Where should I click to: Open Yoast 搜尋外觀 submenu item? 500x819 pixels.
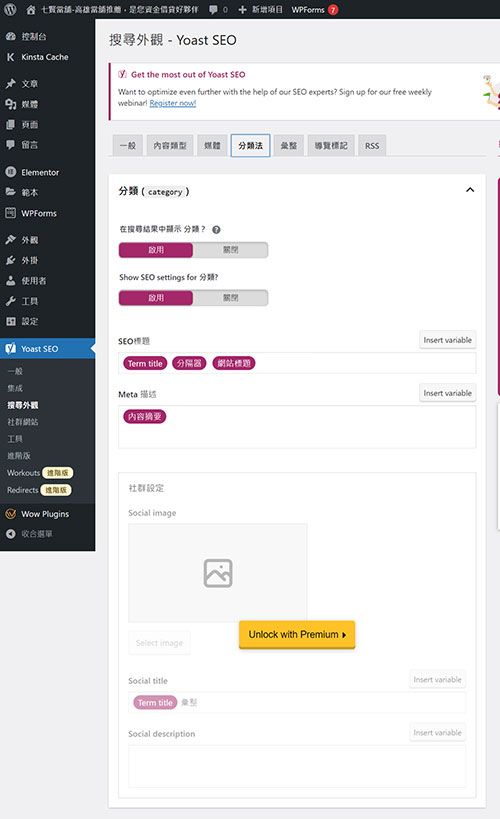[22, 405]
